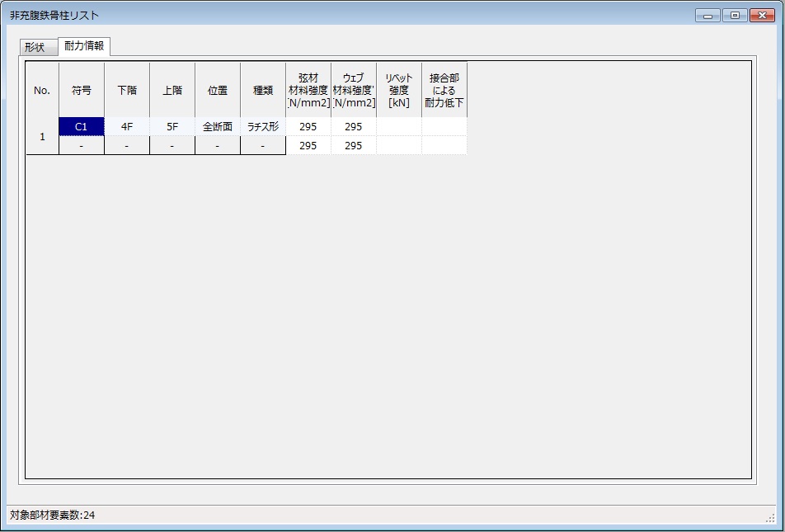Select row number 1
This screenshot has height=532, width=785.
pyautogui.click(x=42, y=136)
